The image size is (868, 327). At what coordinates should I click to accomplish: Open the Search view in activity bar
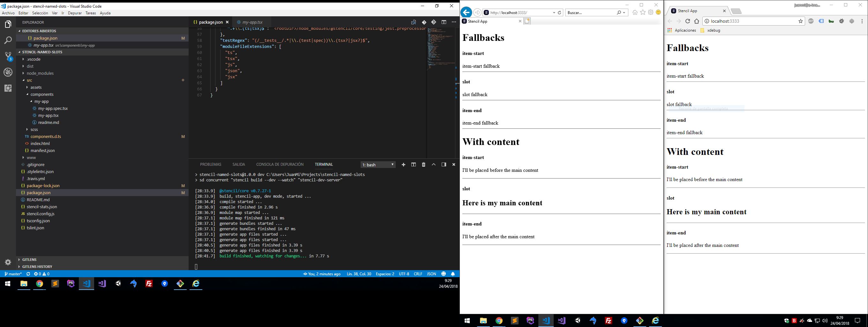point(8,40)
